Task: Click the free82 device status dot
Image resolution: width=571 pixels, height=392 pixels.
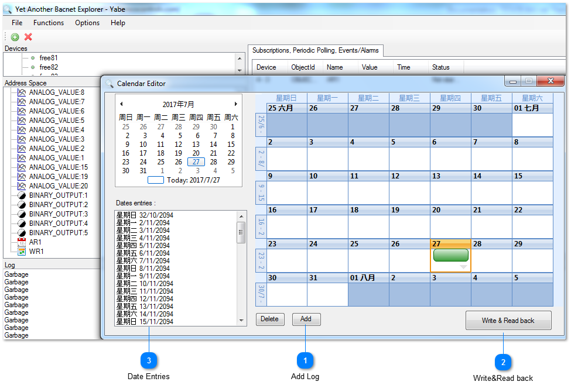Action: 33,67
